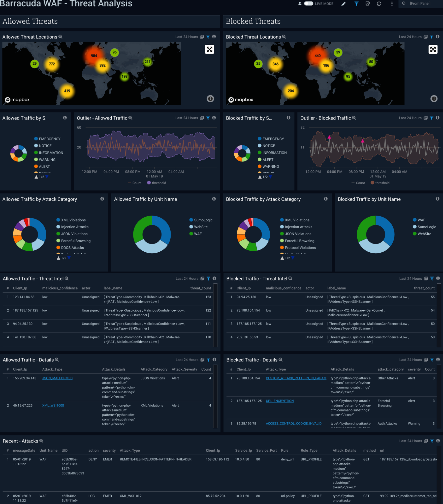Follow the URL_ENCRYPTION link in Blocked Traffic Details
This screenshot has width=443, height=504.
click(x=280, y=401)
